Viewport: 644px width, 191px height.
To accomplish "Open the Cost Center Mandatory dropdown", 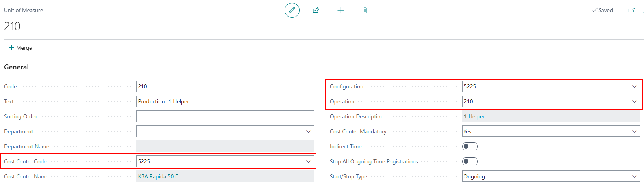I will coord(551,131).
